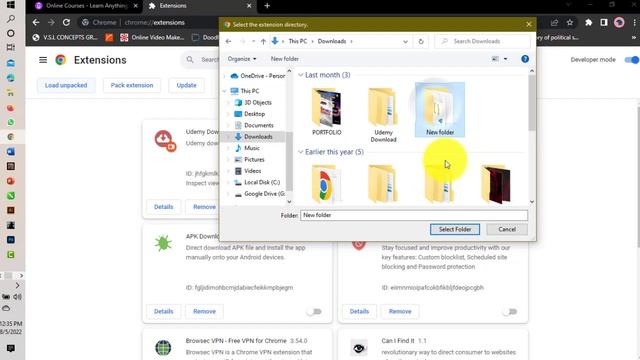Click the Select Folder button
The width and height of the screenshot is (640, 360).
455,229
